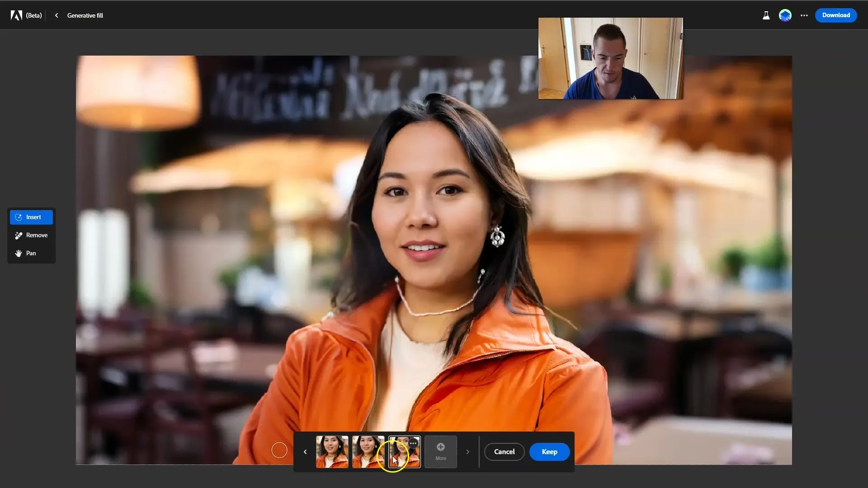Select the Insert tool

click(x=31, y=217)
